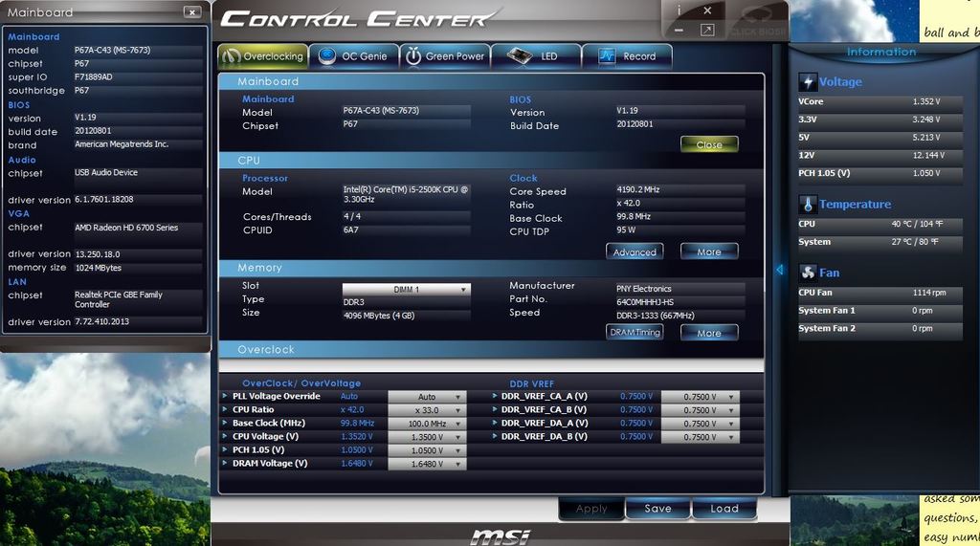Collapse the Information side panel arrow
This screenshot has height=546, width=980.
(779, 270)
